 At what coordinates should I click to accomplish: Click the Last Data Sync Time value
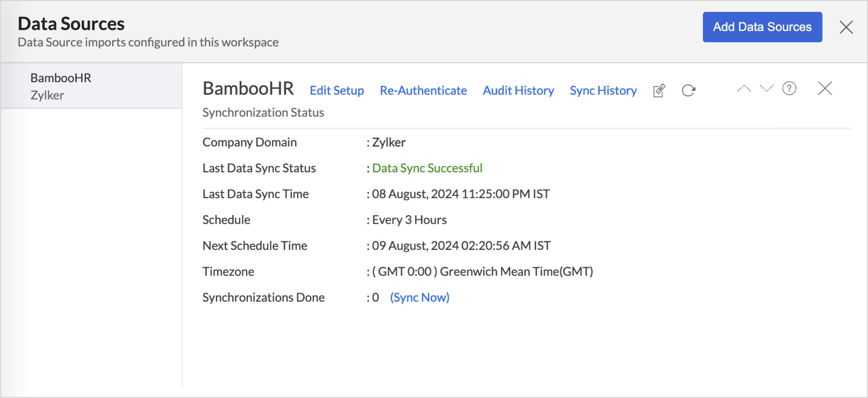pos(461,194)
